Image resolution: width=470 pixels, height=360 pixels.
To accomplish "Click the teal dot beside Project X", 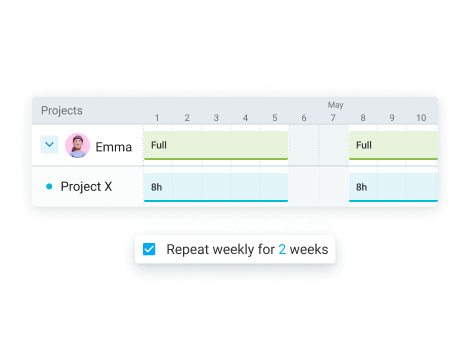I will point(49,187).
